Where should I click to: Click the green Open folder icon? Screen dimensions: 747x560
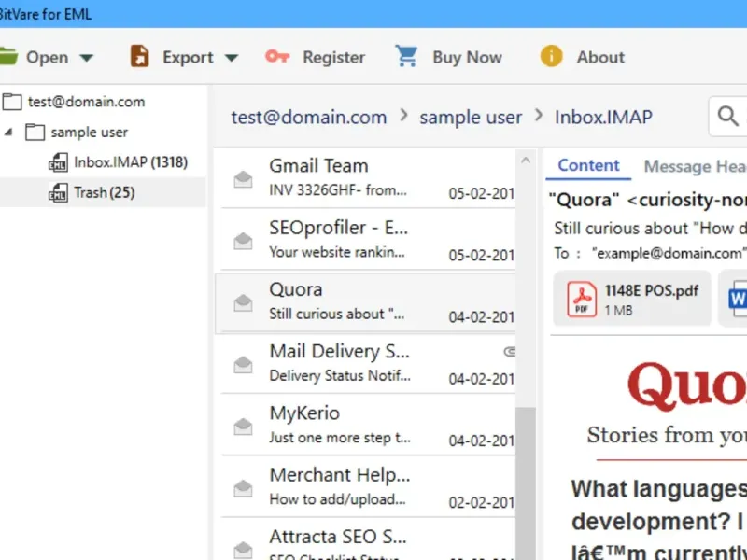point(8,57)
